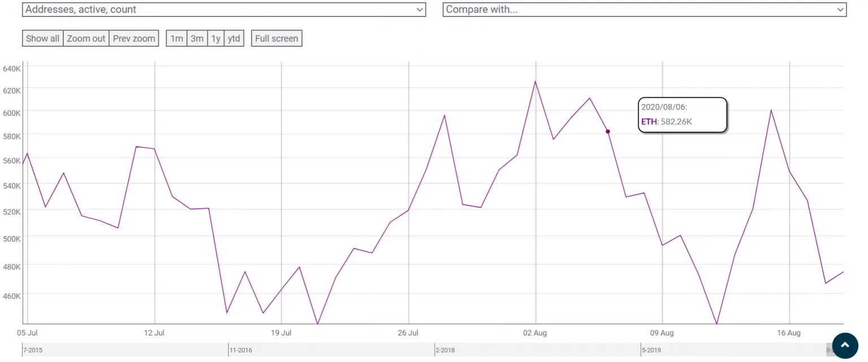Jump to 7-2015 on the range timeline
The height and width of the screenshot is (362, 868).
tap(33, 350)
